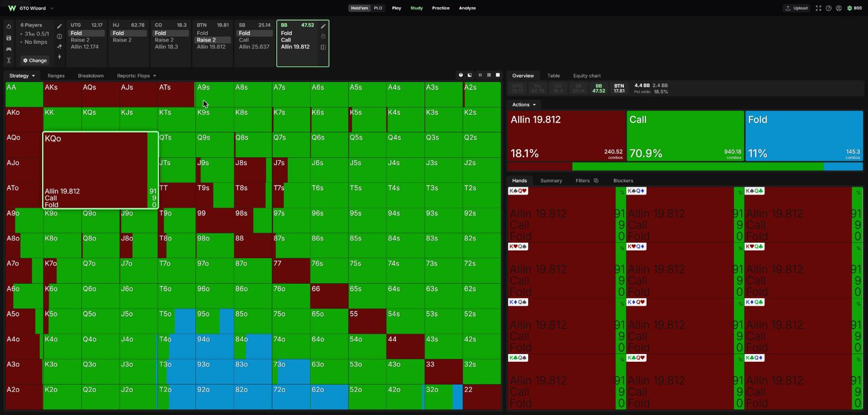The image size is (868, 415).
Task: Open the Analyze section
Action: pos(467,8)
